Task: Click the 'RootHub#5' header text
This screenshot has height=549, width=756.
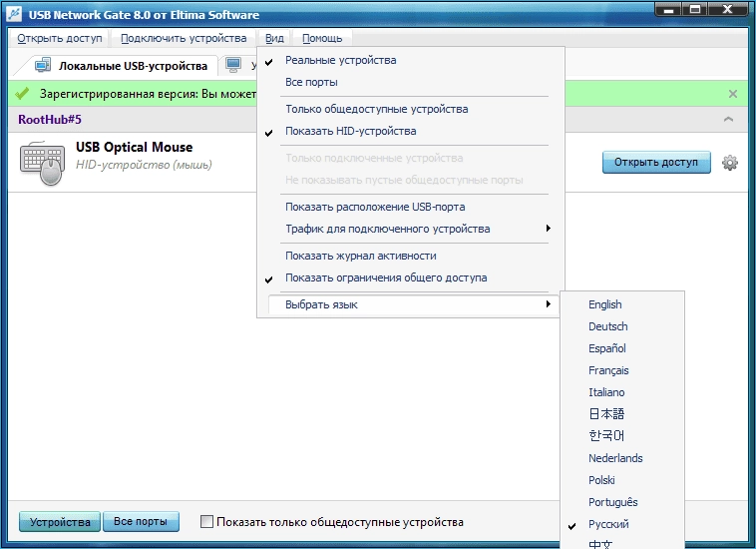Action: coord(50,119)
